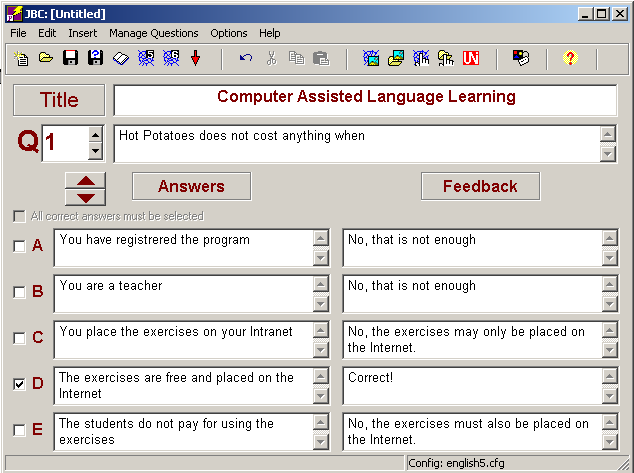Image resolution: width=634 pixels, height=473 pixels.
Task: Click the question number field showing 1
Action: click(x=65, y=143)
